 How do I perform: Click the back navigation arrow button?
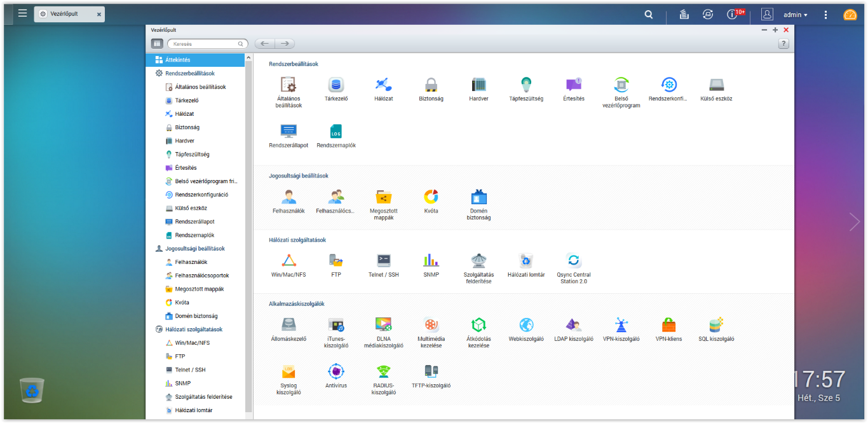[x=265, y=44]
